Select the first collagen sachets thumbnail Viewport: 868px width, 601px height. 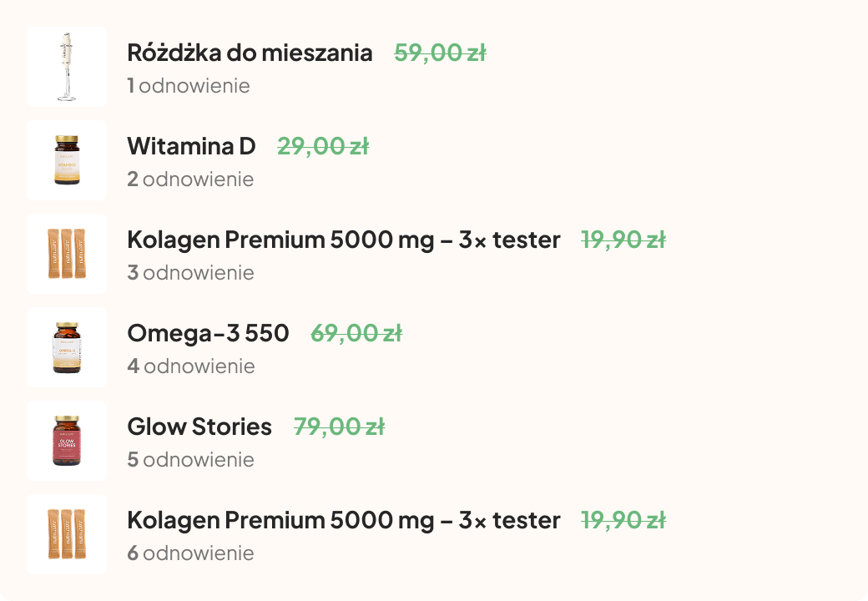[x=67, y=254]
